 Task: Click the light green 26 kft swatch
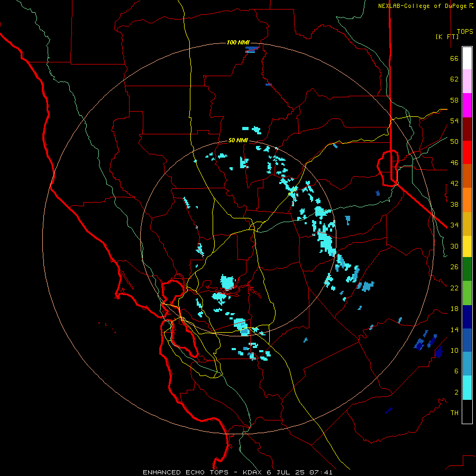coord(467,293)
